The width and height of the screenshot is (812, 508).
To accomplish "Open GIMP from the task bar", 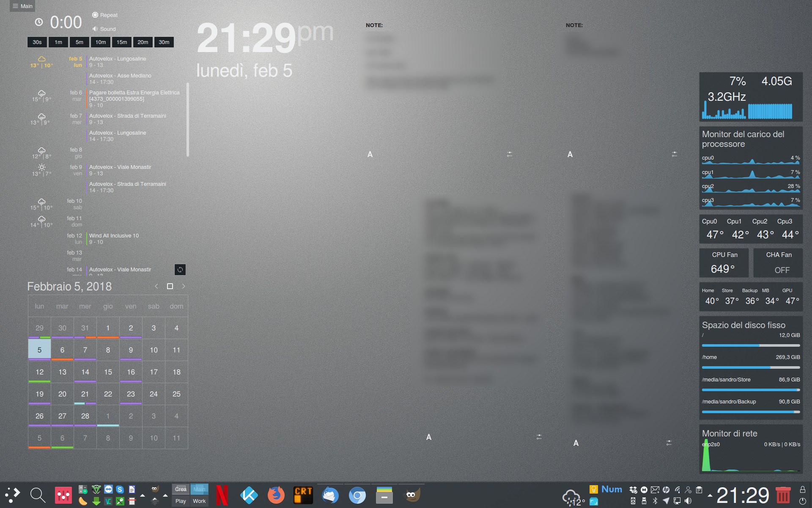I will pos(411,495).
